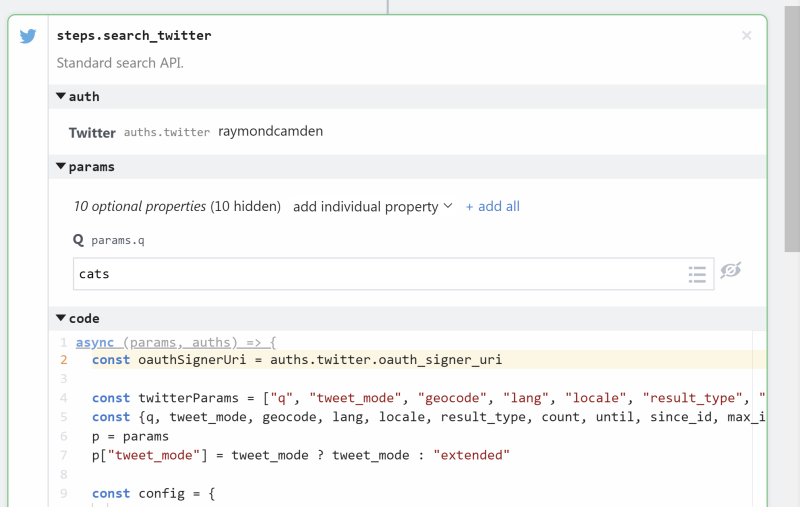Image resolution: width=800 pixels, height=507 pixels.
Task: Open the list icon in params.q field
Action: point(697,274)
